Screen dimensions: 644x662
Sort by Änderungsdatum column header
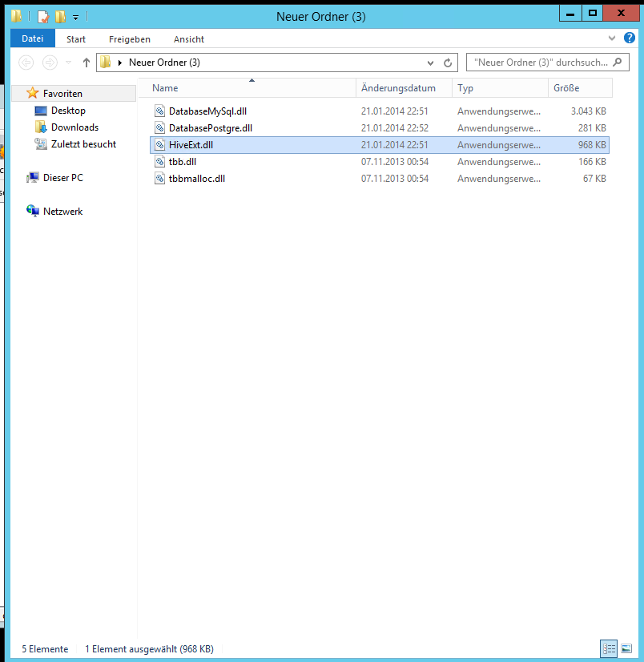click(404, 88)
